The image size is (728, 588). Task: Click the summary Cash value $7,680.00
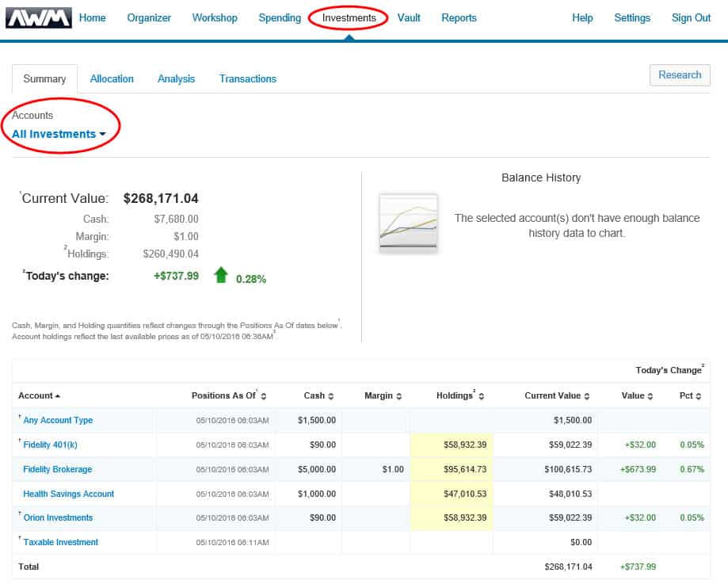(176, 220)
